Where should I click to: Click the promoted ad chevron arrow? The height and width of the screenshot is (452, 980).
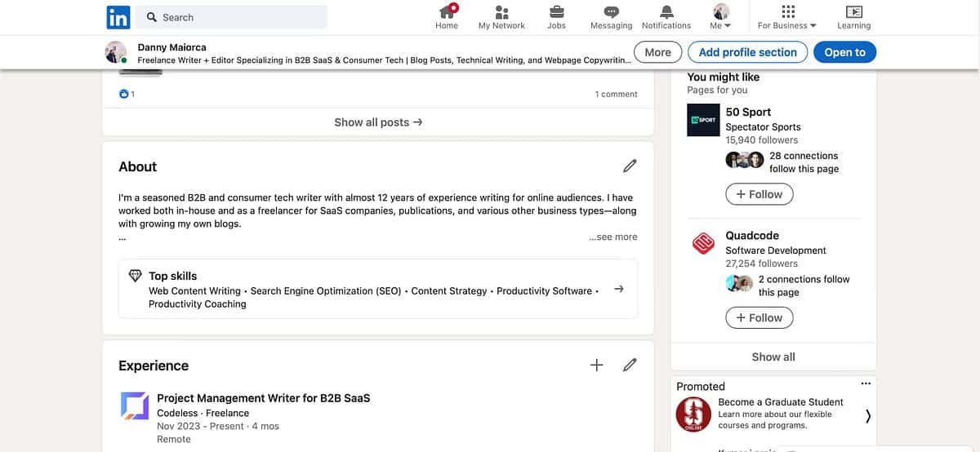(867, 416)
